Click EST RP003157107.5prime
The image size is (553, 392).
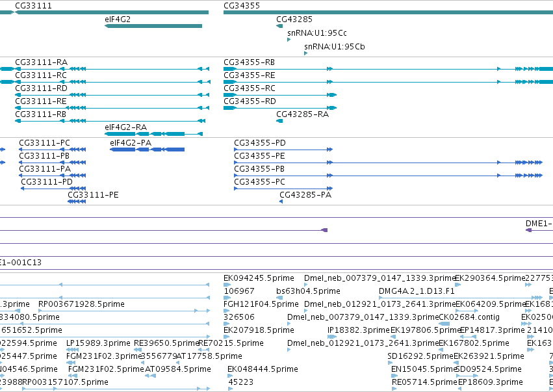click(65, 382)
